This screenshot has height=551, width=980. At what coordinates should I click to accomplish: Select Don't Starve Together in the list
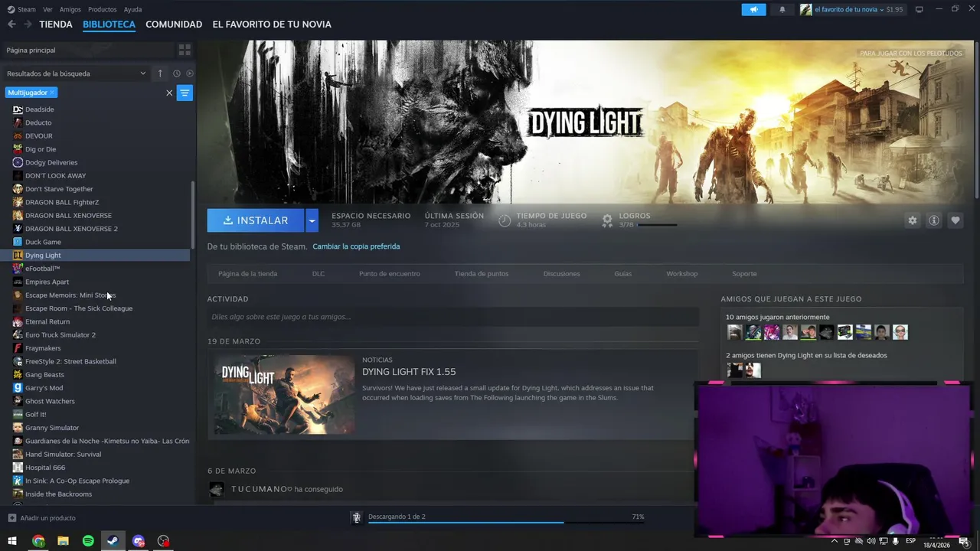click(59, 189)
